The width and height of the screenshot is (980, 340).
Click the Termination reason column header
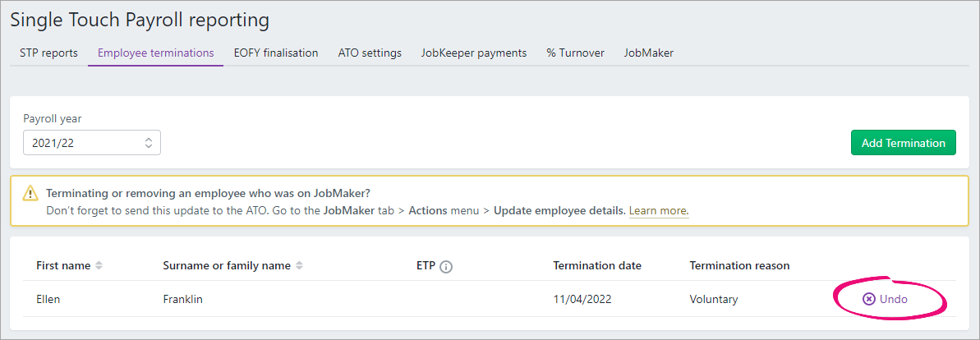coord(739,265)
